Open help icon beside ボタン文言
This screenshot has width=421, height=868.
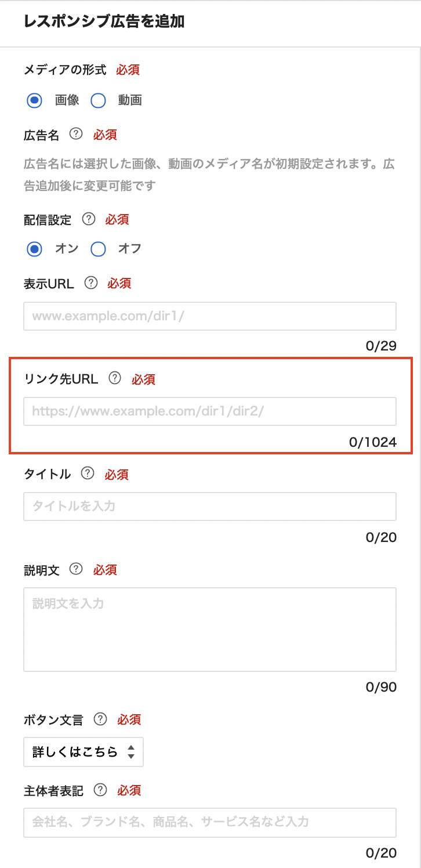(100, 719)
